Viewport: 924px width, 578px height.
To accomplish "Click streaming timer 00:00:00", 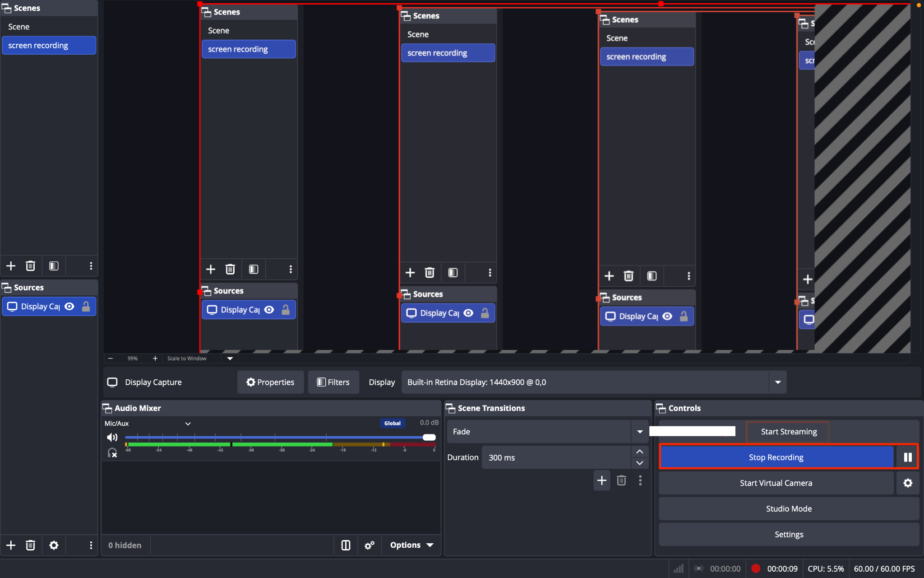I will point(725,569).
